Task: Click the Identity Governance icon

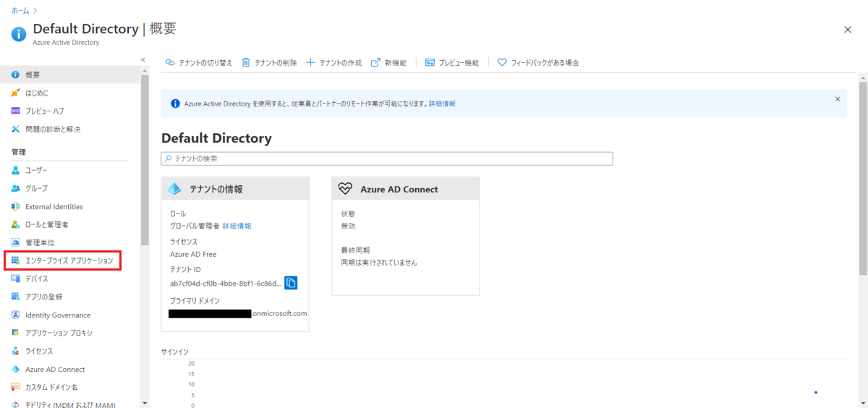Action: [16, 315]
